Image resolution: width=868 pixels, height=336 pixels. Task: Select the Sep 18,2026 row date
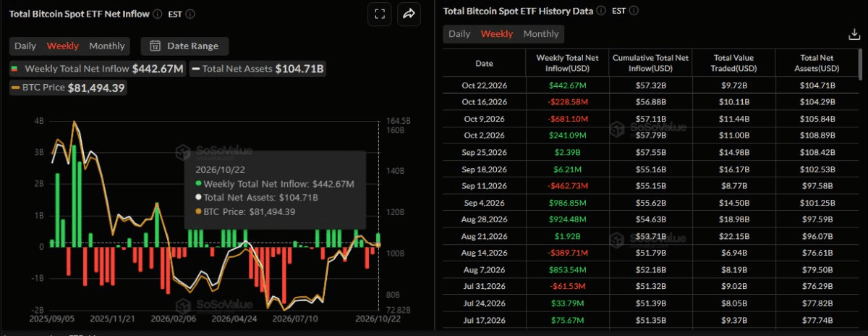tap(484, 169)
